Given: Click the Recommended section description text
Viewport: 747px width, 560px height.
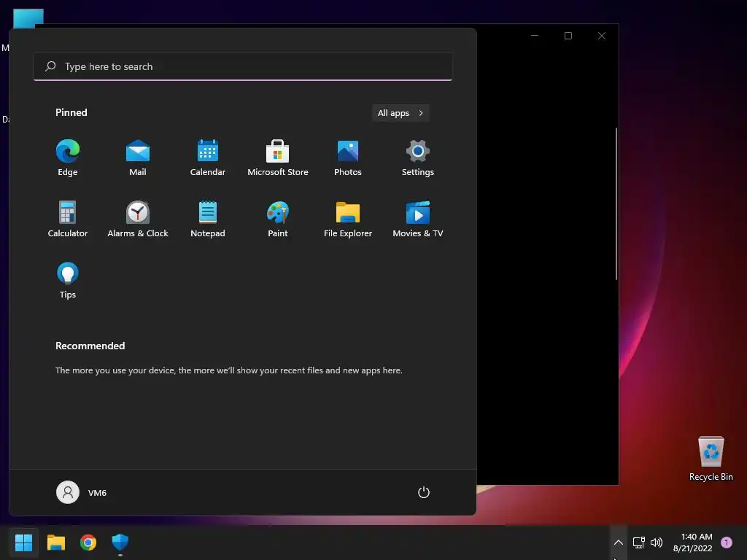Looking at the screenshot, I should tap(228, 370).
